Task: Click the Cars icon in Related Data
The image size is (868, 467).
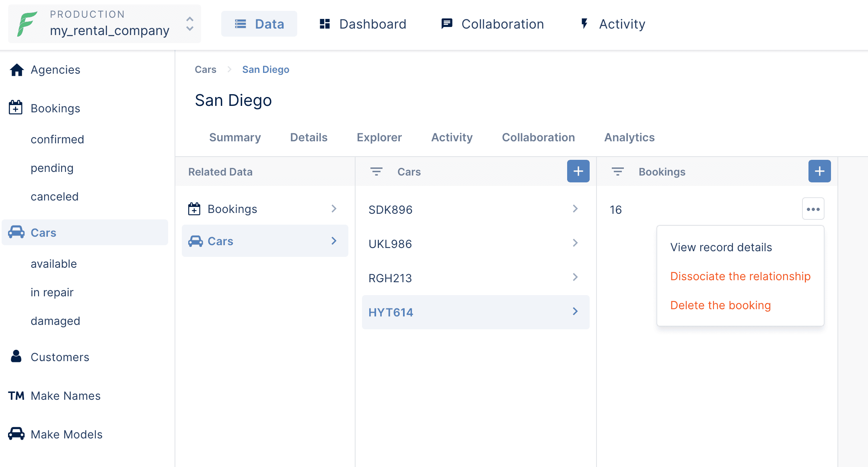Action: coord(195,241)
